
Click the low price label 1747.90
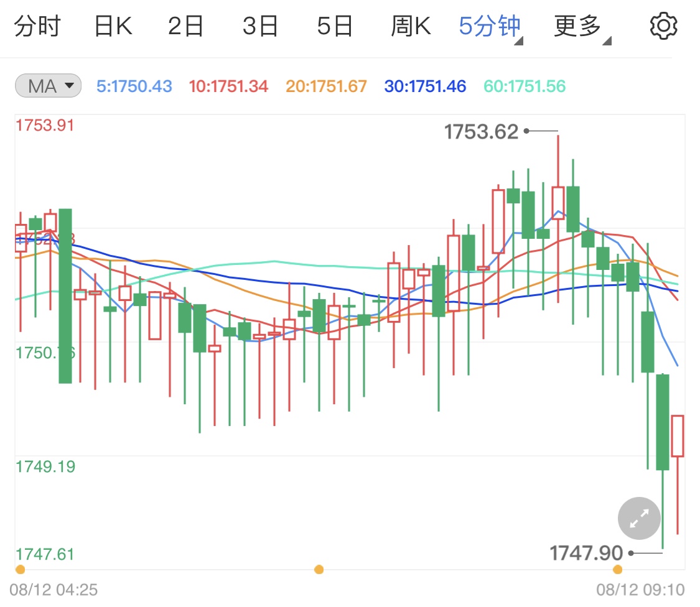click(x=586, y=554)
